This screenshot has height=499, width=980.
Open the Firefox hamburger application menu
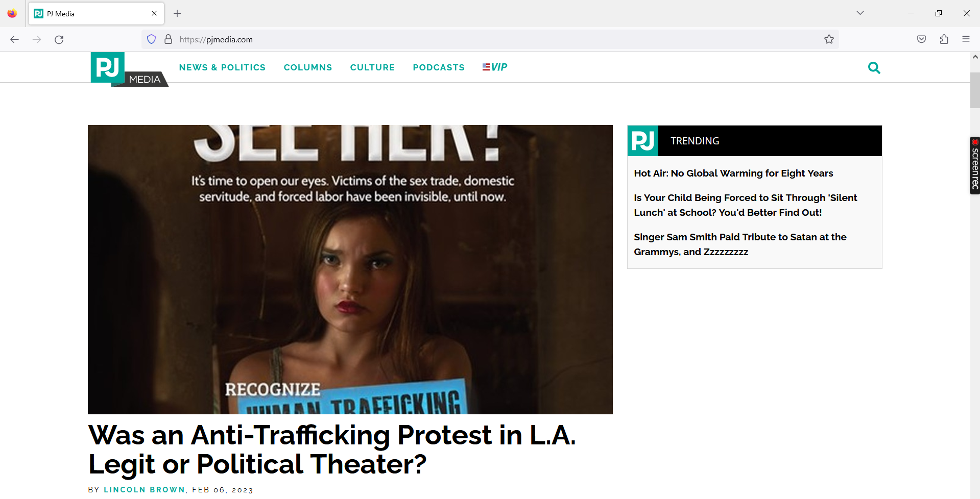point(966,39)
